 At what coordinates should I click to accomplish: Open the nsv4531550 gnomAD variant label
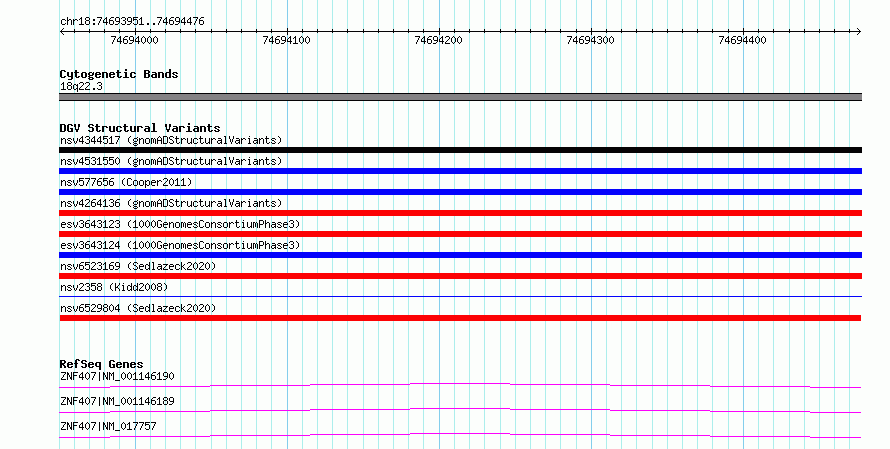[171, 161]
